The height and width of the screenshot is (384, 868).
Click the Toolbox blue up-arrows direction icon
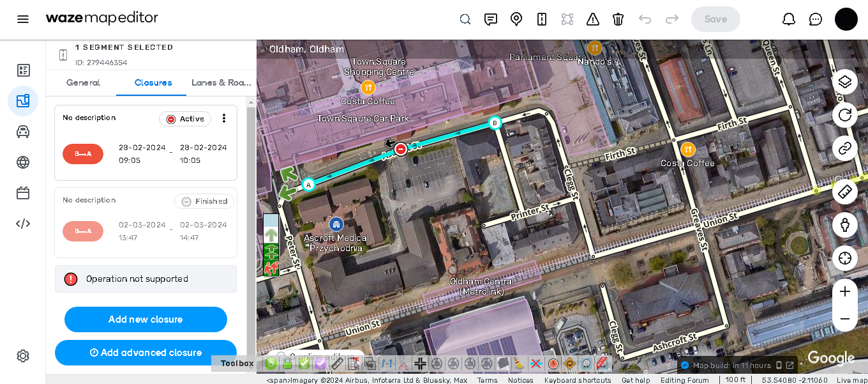click(387, 364)
